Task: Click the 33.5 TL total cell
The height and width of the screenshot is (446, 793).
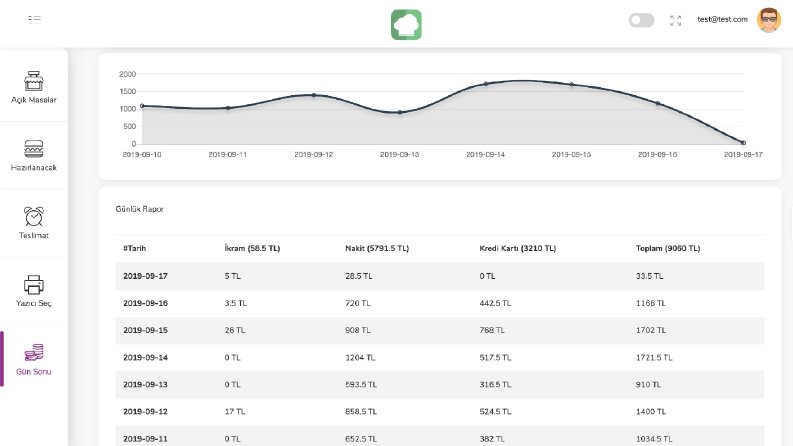Action: coord(649,276)
